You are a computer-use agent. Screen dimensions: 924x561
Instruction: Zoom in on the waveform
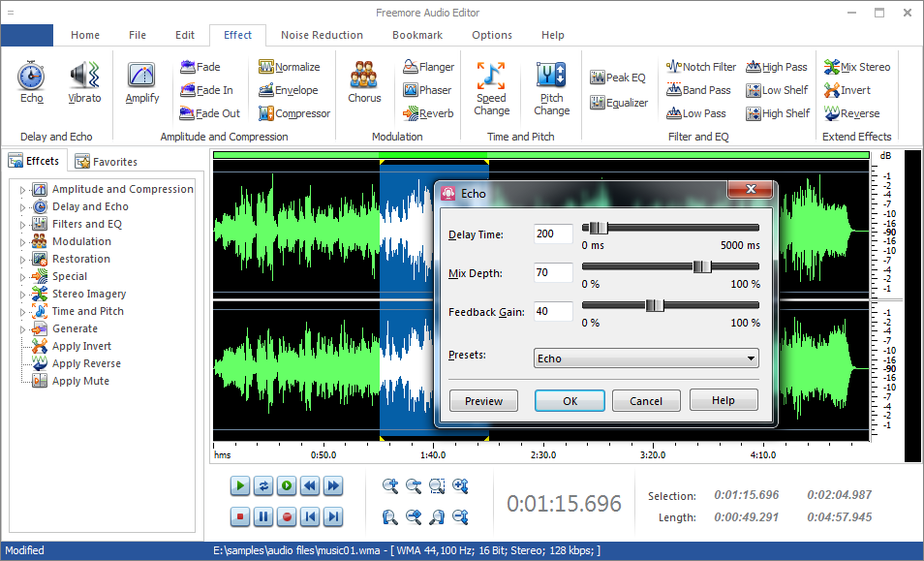click(x=390, y=485)
